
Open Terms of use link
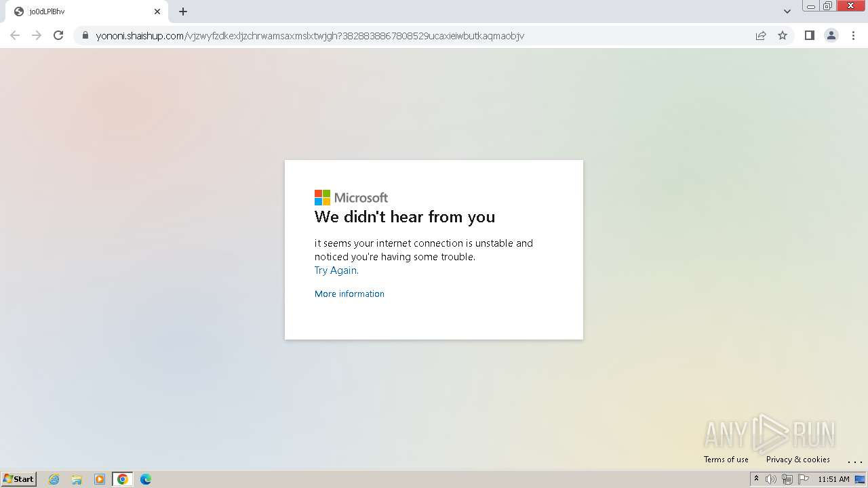[726, 460]
